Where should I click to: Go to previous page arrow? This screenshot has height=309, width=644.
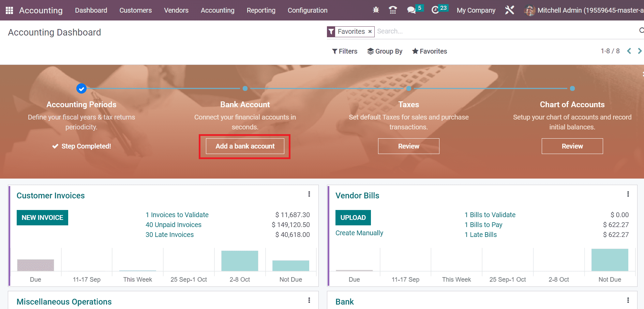pyautogui.click(x=629, y=51)
